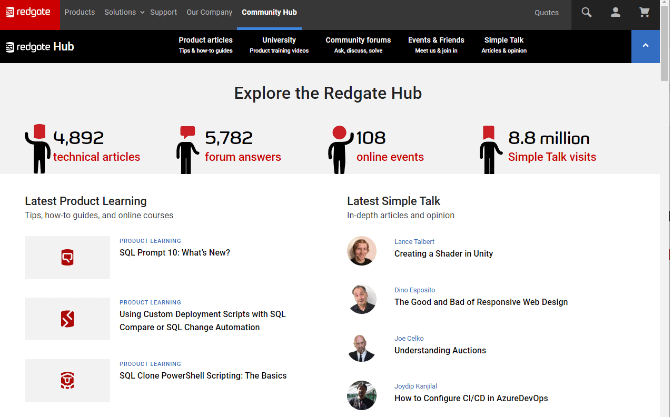Open the Products menu
The image size is (670, 417).
pyautogui.click(x=79, y=12)
